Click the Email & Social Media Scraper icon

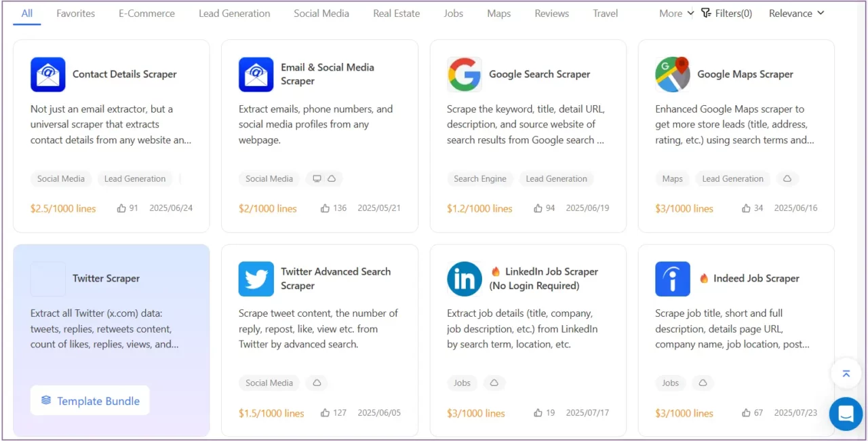[x=256, y=75]
